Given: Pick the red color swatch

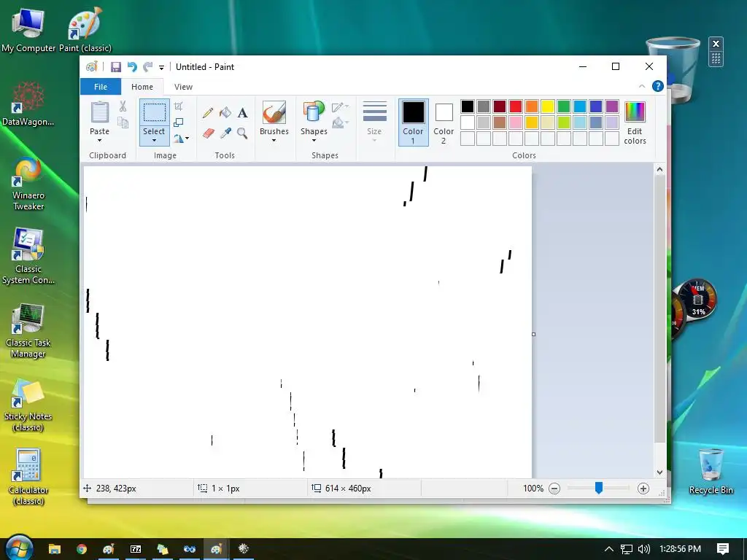Looking at the screenshot, I should click(516, 106).
